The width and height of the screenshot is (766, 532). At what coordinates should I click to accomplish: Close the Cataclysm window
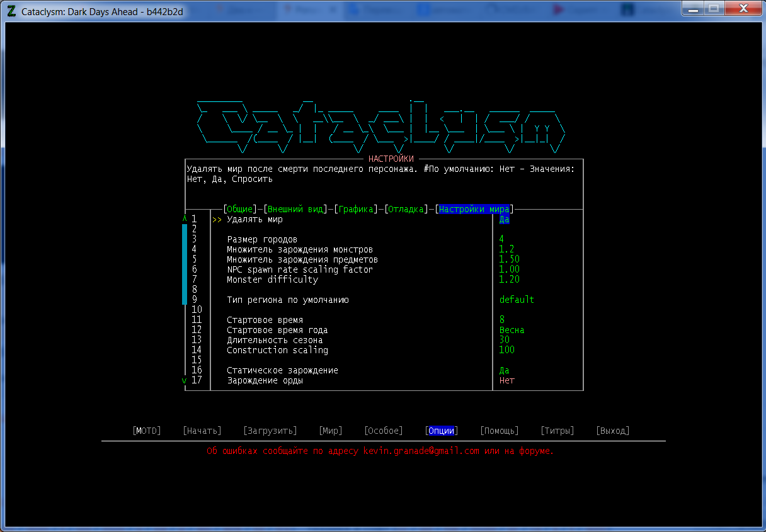tap(742, 8)
